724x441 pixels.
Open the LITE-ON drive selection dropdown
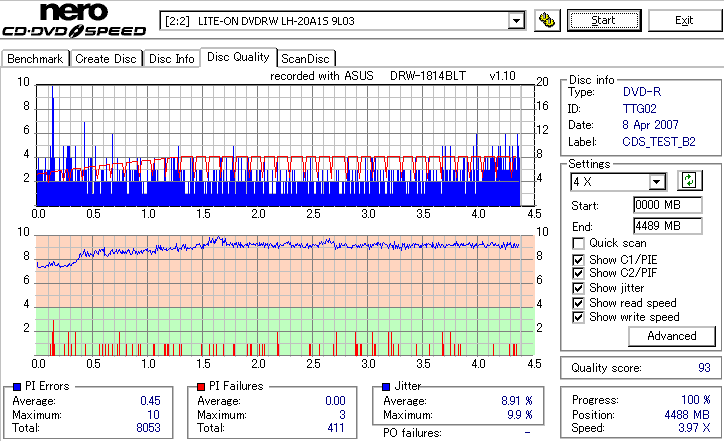516,21
